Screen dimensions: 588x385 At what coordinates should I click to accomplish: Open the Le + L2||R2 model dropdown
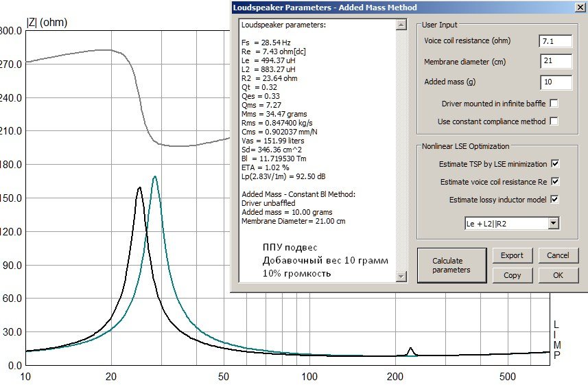coord(554,223)
